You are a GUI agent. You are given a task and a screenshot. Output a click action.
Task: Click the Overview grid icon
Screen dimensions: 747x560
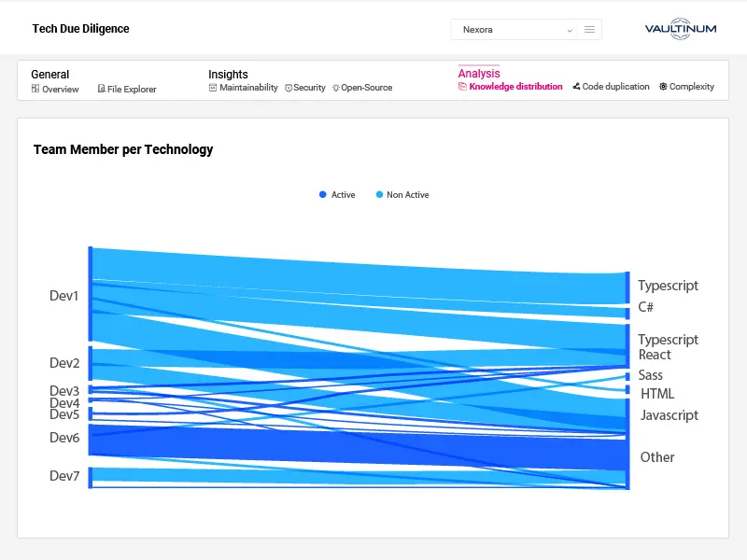point(35,89)
